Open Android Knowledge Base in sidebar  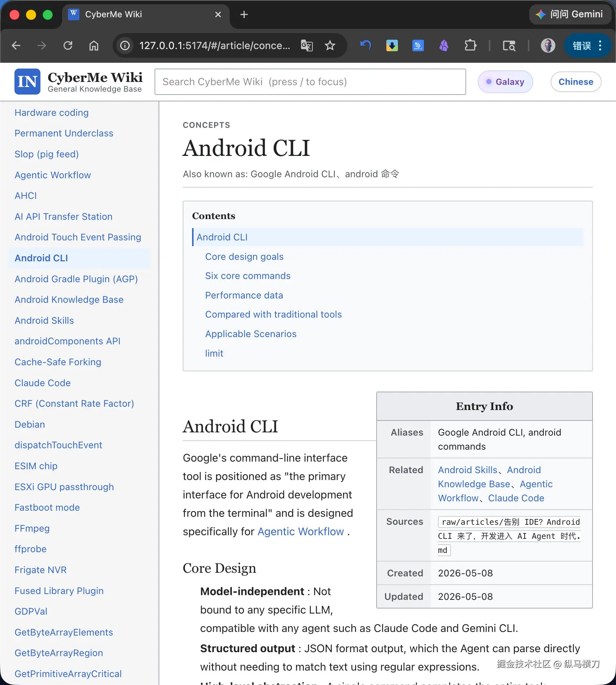tap(69, 300)
